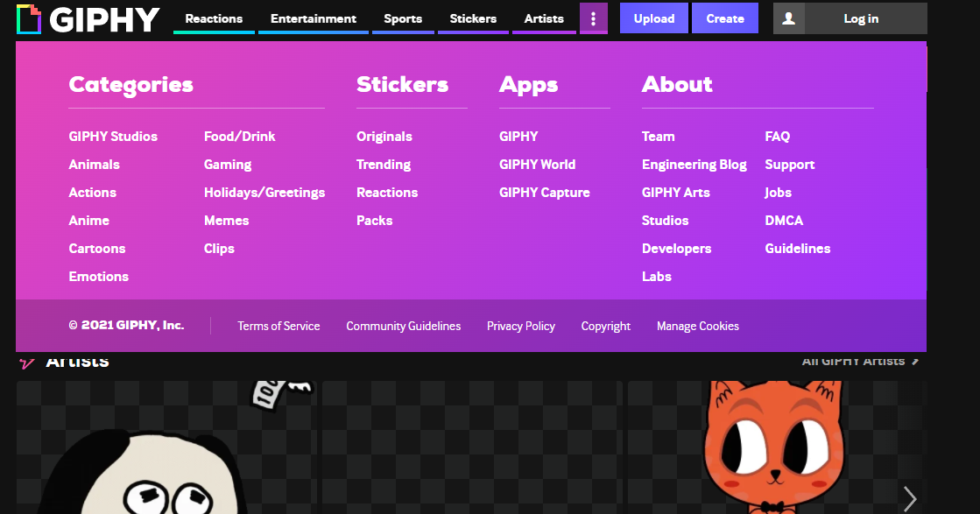This screenshot has width=980, height=514.
Task: Open Privacy Policy footer link
Action: (520, 326)
